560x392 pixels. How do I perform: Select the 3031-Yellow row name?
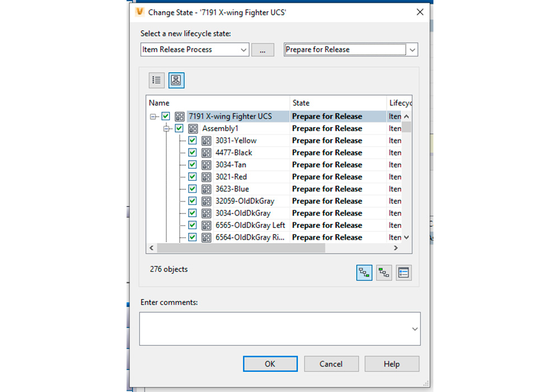pyautogui.click(x=236, y=141)
